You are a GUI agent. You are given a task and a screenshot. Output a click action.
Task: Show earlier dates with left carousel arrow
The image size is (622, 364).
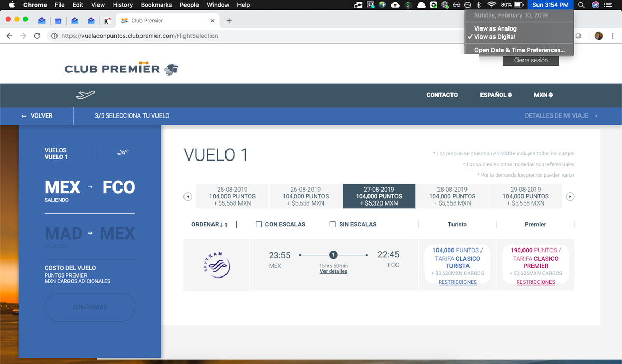[188, 197]
